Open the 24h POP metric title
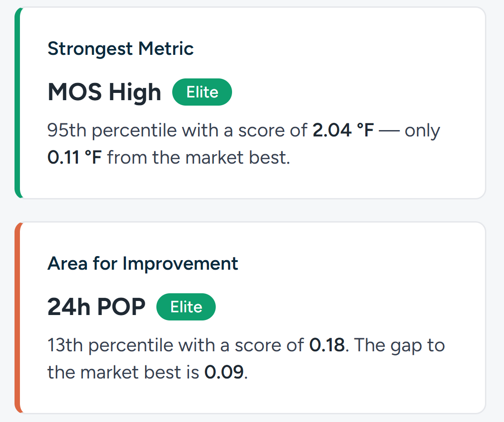The height and width of the screenshot is (422, 504). [x=96, y=307]
